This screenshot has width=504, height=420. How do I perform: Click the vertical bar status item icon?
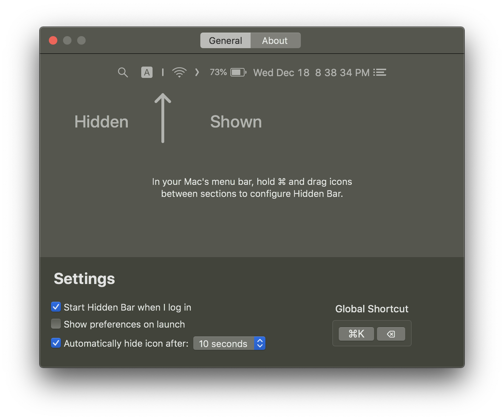pyautogui.click(x=162, y=72)
